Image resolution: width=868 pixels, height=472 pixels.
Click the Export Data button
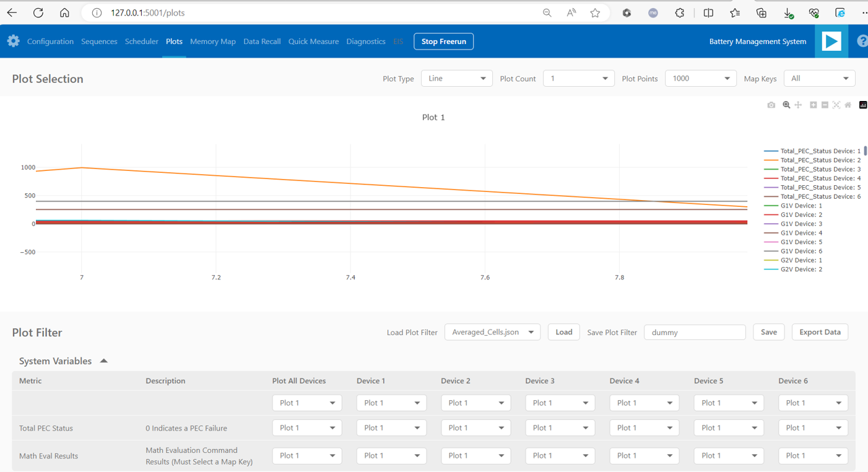[819, 332]
